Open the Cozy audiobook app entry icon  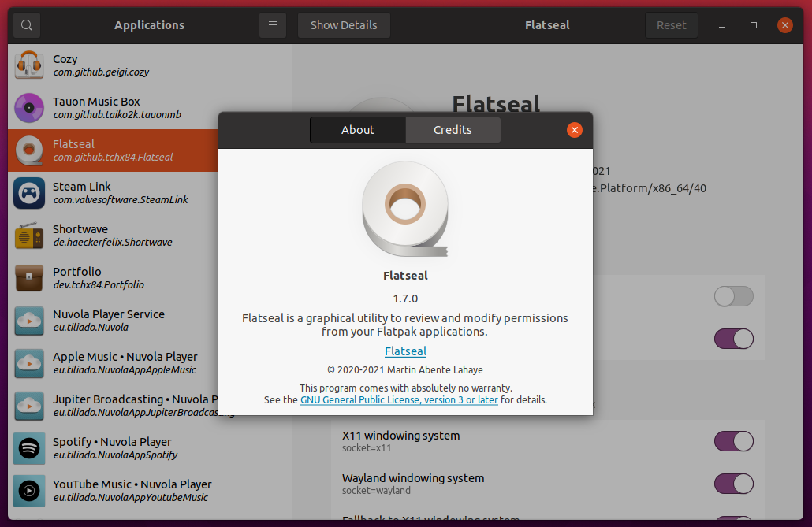29,65
